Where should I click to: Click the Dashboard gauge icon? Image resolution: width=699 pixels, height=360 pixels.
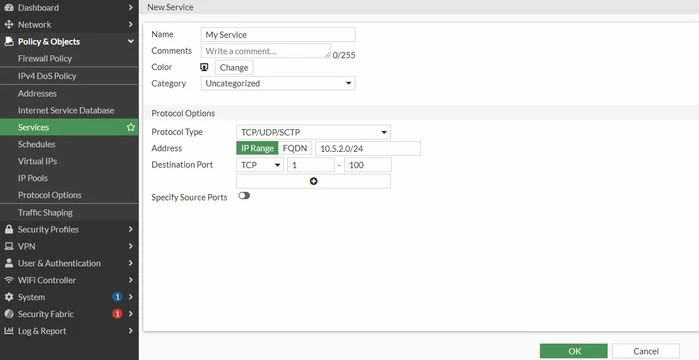9,8
